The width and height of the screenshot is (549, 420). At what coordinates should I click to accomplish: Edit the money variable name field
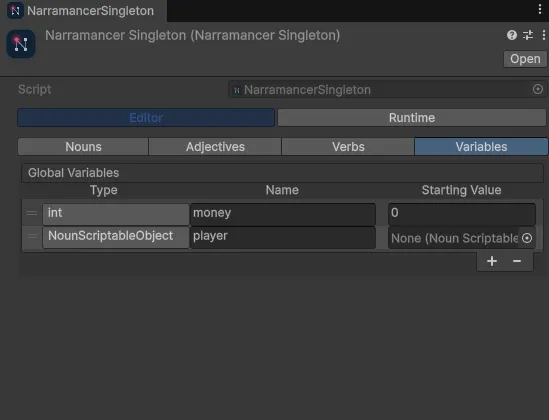[283, 214]
